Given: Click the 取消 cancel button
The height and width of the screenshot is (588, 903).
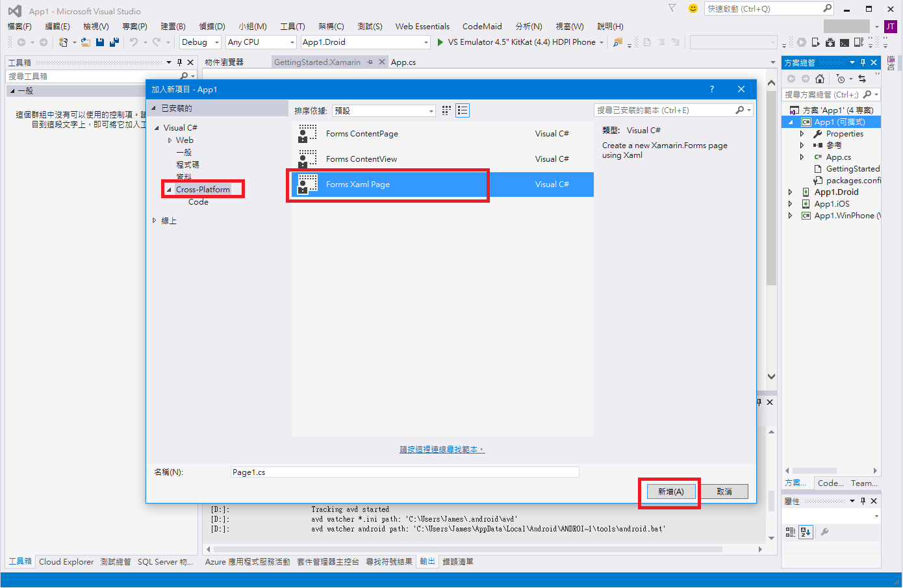Looking at the screenshot, I should (724, 492).
